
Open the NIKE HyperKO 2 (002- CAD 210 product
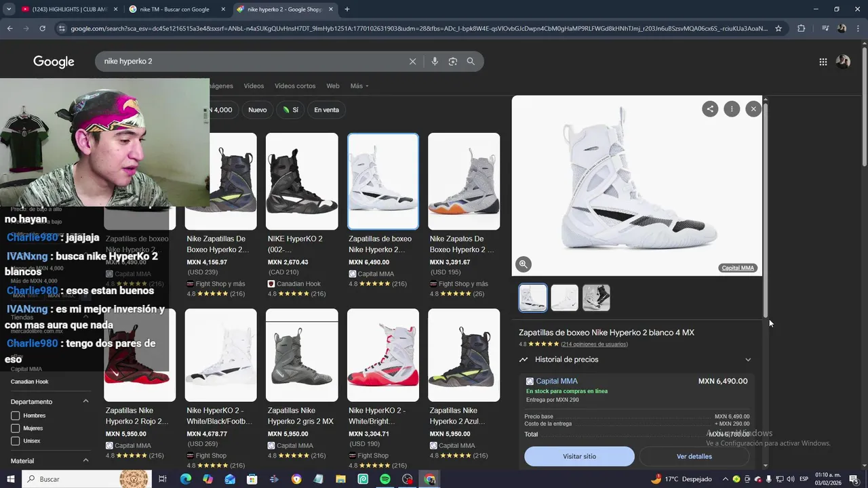pyautogui.click(x=302, y=215)
